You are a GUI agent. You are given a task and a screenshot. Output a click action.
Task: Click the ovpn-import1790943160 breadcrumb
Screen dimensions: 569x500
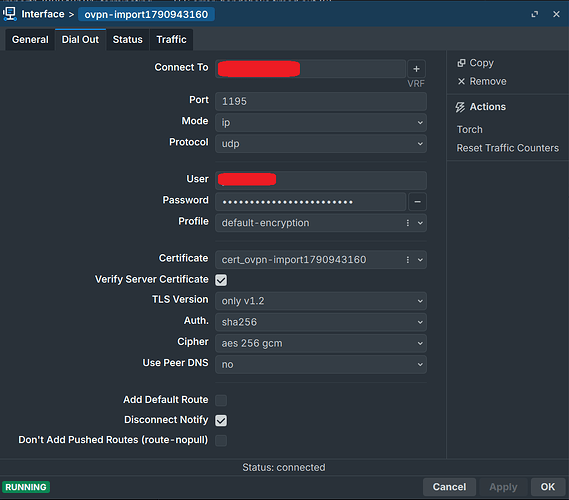(x=146, y=15)
